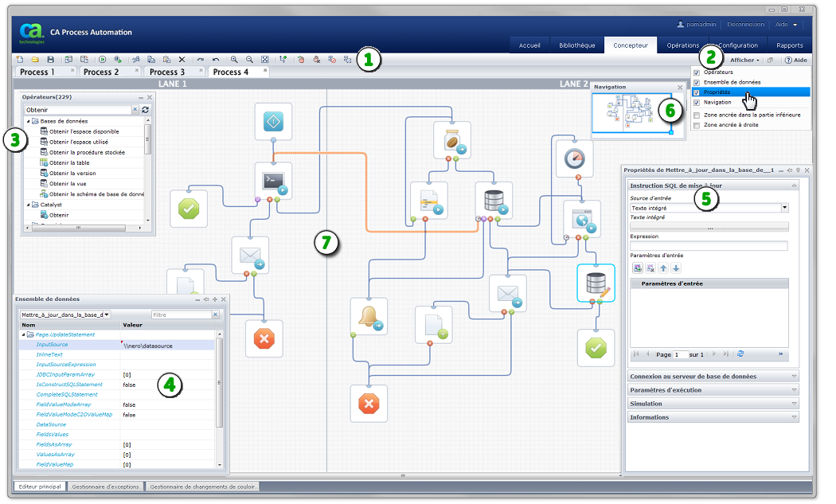
Task: Select the bell alert operator node
Action: tap(369, 317)
